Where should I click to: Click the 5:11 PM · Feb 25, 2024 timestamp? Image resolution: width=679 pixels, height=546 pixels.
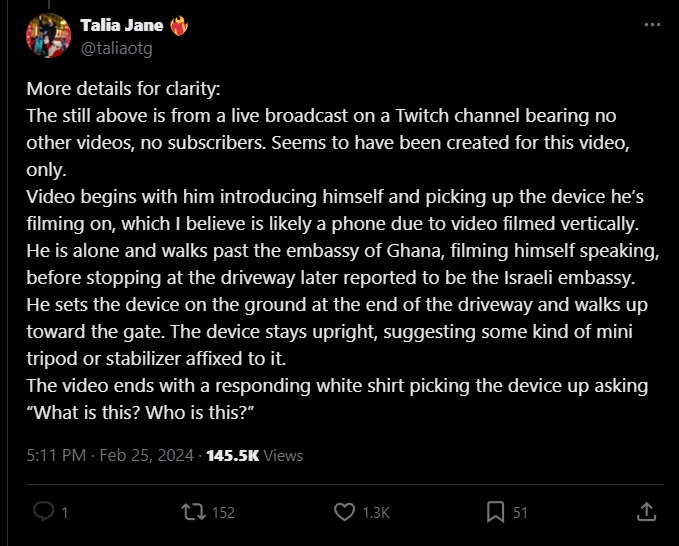pos(110,455)
